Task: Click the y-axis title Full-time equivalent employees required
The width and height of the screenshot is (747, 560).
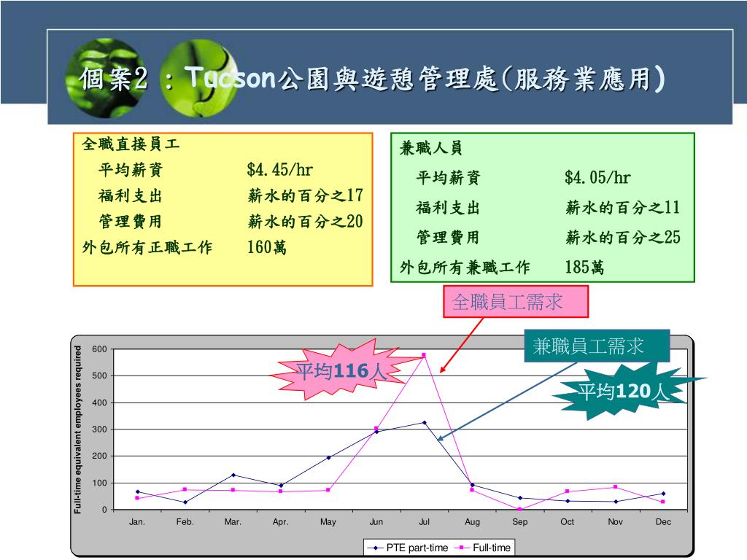Action: click(77, 430)
